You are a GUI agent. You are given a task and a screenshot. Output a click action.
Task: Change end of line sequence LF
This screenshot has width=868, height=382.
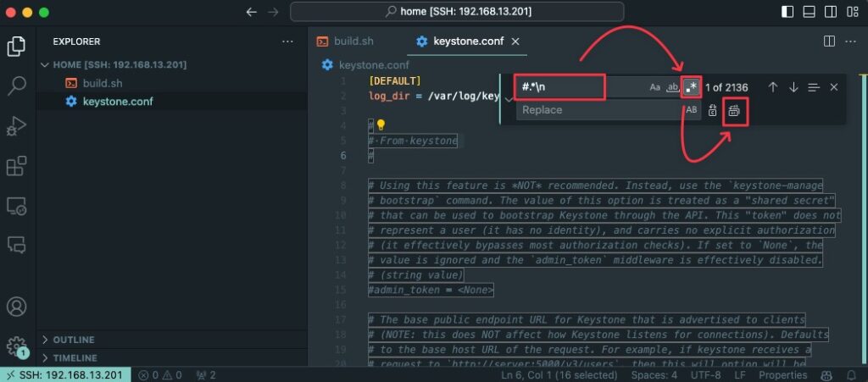[739, 375]
